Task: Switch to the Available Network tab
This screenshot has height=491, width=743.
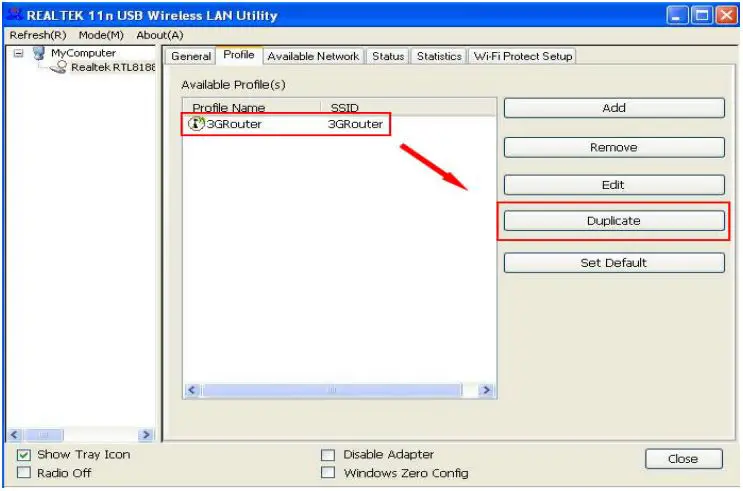Action: (313, 56)
